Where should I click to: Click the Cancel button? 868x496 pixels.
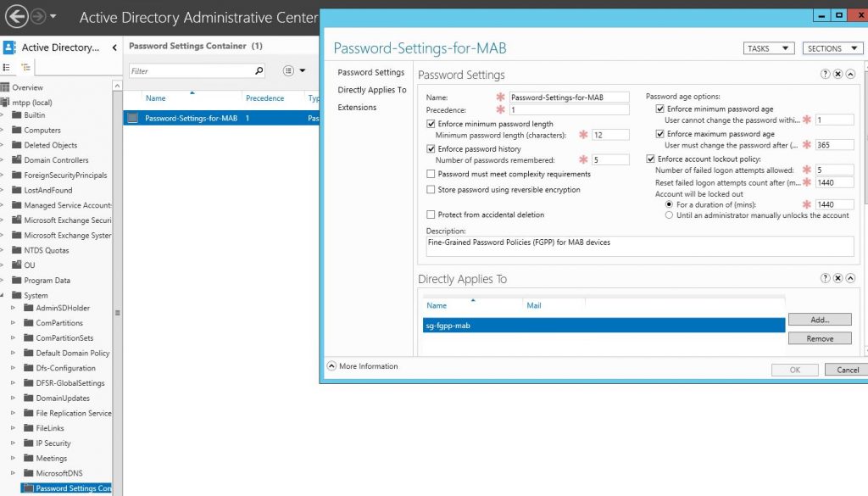click(x=847, y=370)
